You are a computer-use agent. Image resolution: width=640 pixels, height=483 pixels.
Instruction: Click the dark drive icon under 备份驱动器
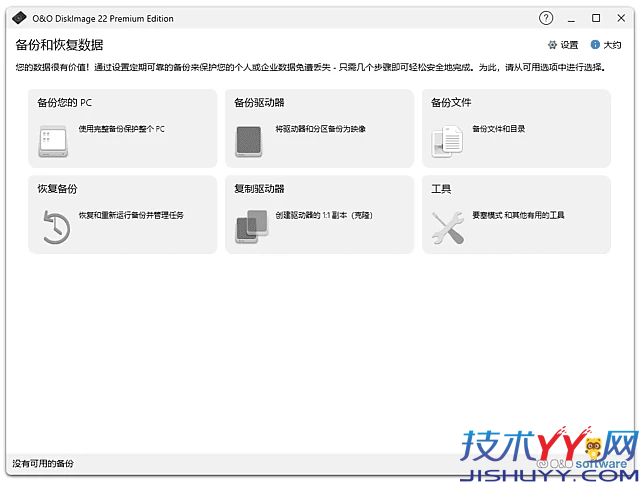point(249,141)
